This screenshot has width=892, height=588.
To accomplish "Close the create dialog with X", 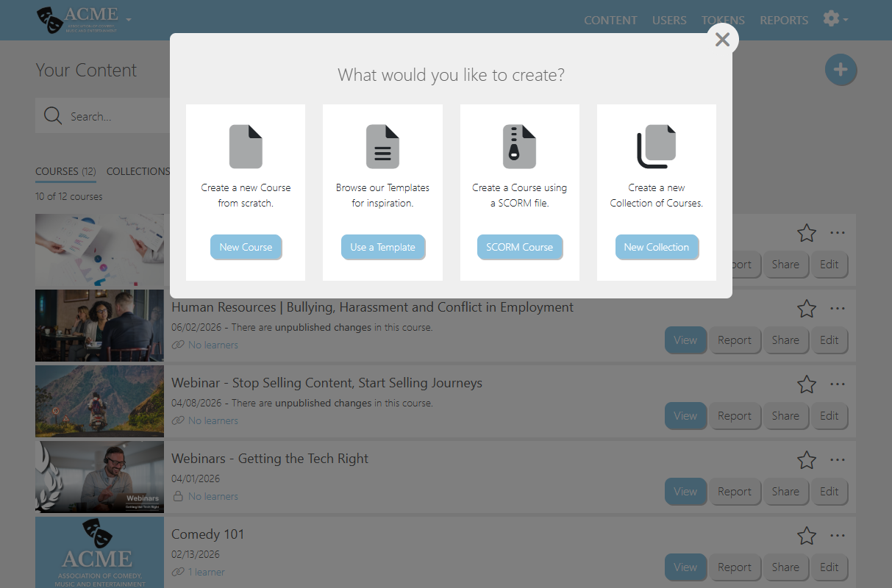I will click(722, 40).
